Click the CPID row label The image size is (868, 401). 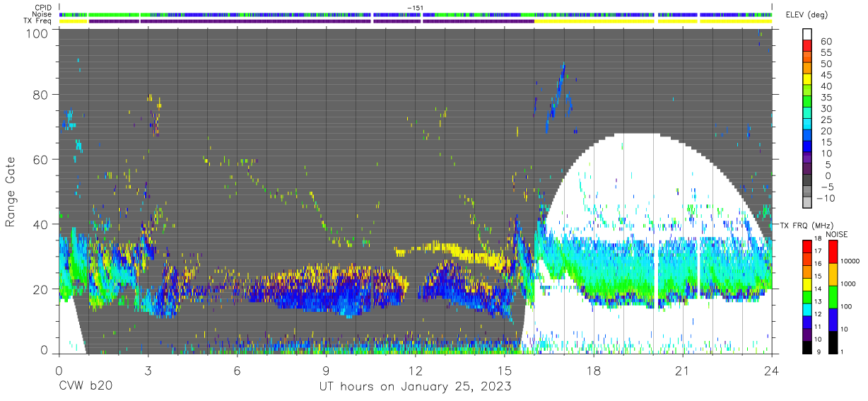tap(42, 8)
